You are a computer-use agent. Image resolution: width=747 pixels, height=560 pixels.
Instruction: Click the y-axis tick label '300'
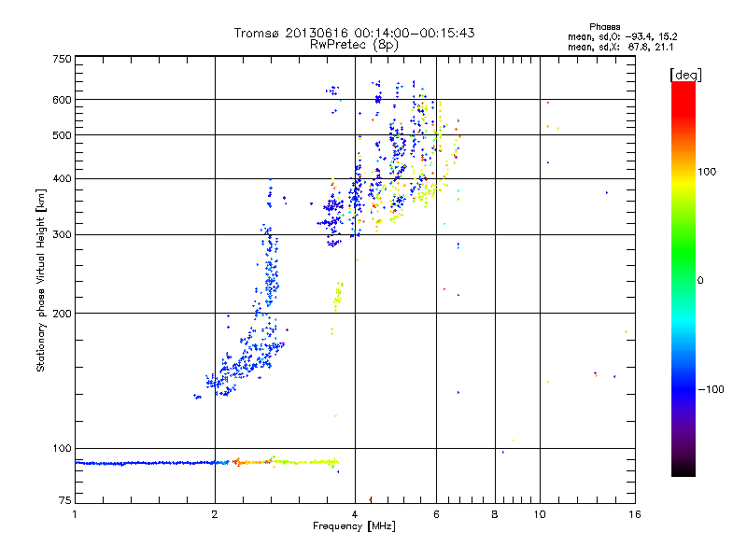pos(62,234)
